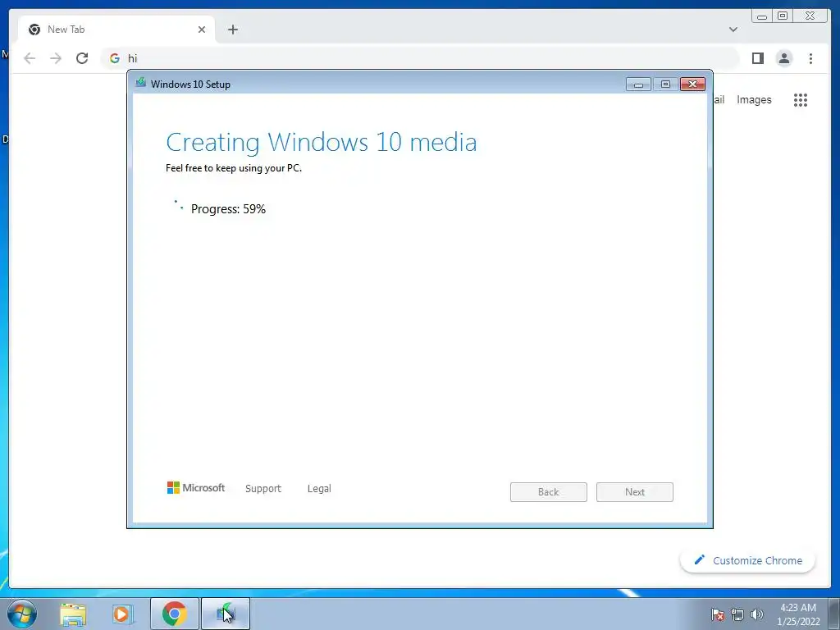This screenshot has height=630, width=840.
Task: Click Windows 10 Setup taskbar icon
Action: [226, 614]
